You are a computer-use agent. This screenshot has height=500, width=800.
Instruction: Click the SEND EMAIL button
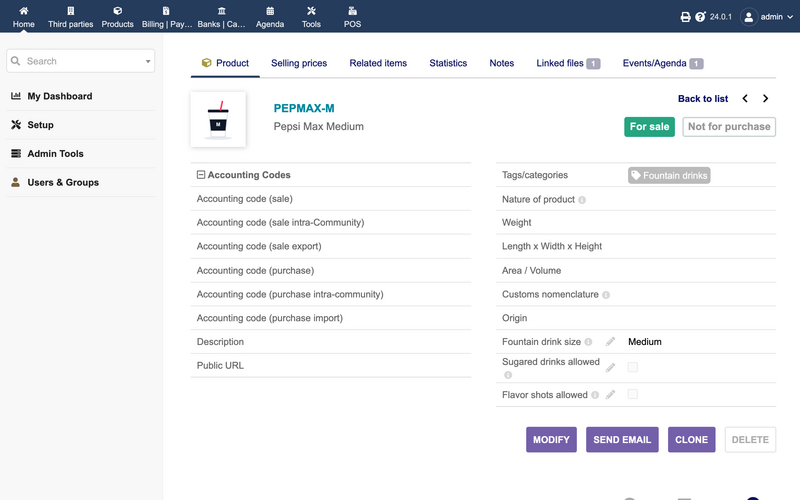coord(622,440)
